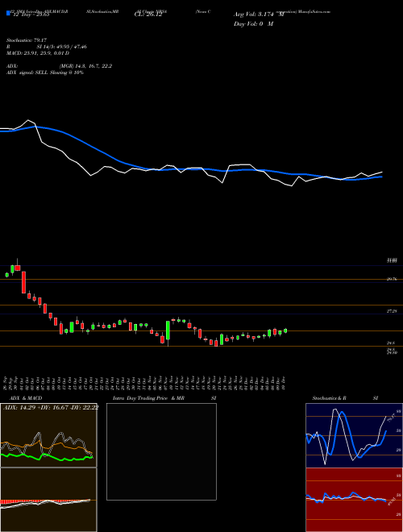Screen dimensions: 403x532
Task: Click the '12 Day = 25.65' SMA label
Action: pos(31,15)
